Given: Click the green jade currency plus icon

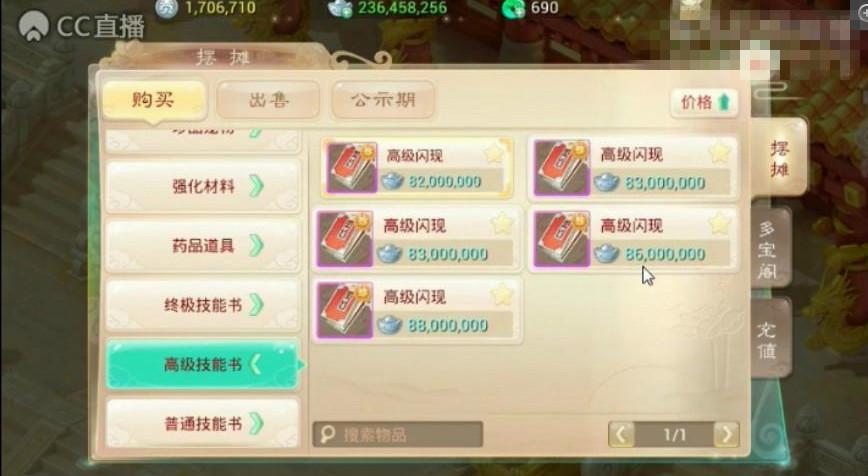Looking at the screenshot, I should [513, 8].
